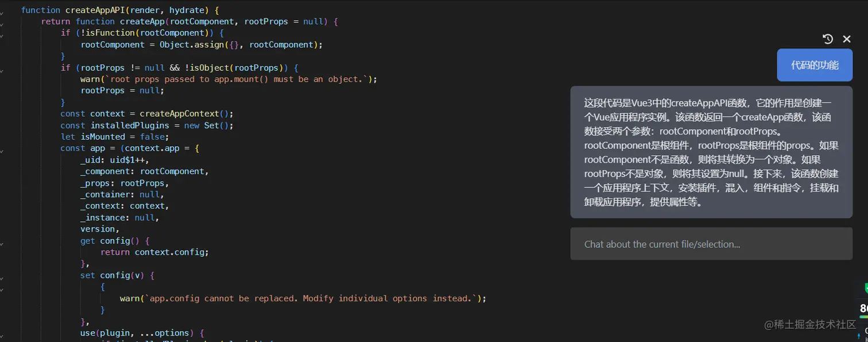Click the createAppContext() call
Screen dimensions: 868x342
(x=184, y=113)
